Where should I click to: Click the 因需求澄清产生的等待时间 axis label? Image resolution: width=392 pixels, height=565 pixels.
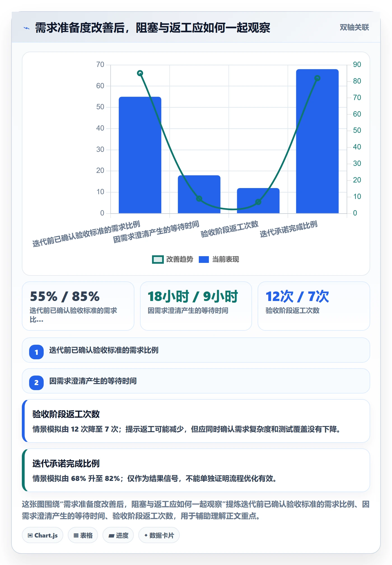point(156,232)
